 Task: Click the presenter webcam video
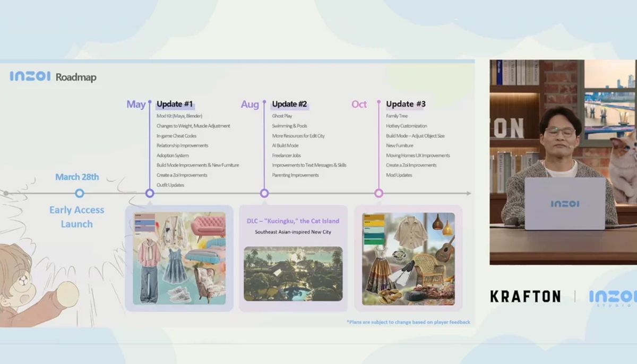(x=563, y=162)
